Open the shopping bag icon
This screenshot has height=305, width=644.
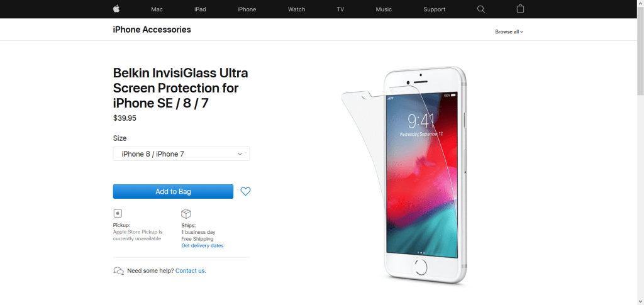(x=520, y=9)
